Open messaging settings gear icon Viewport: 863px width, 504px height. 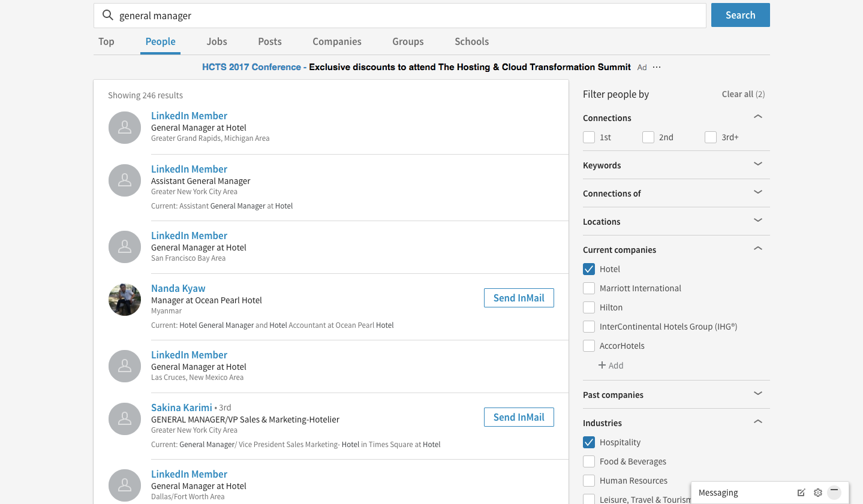click(817, 493)
